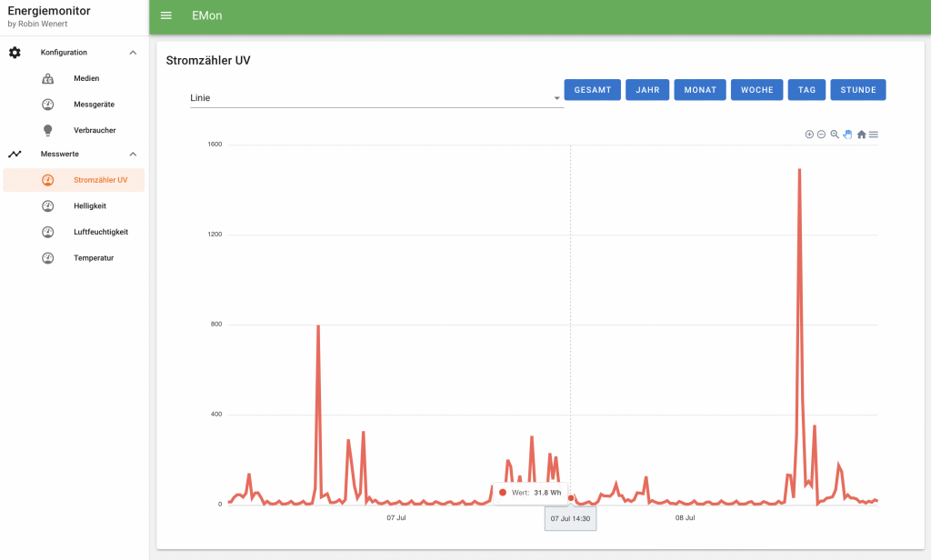This screenshot has width=931, height=560.
Task: Click the Stromzähler UV chart heading
Action: pos(208,60)
